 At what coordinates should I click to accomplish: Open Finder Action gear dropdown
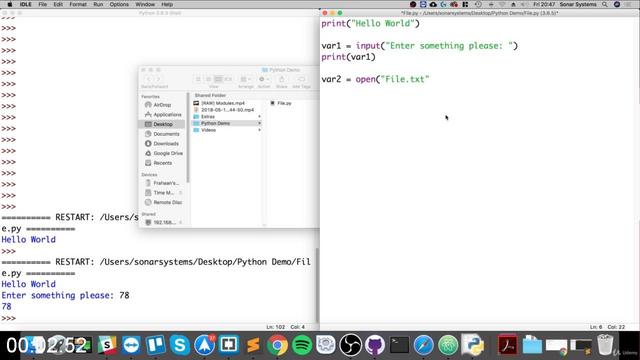tap(264, 79)
